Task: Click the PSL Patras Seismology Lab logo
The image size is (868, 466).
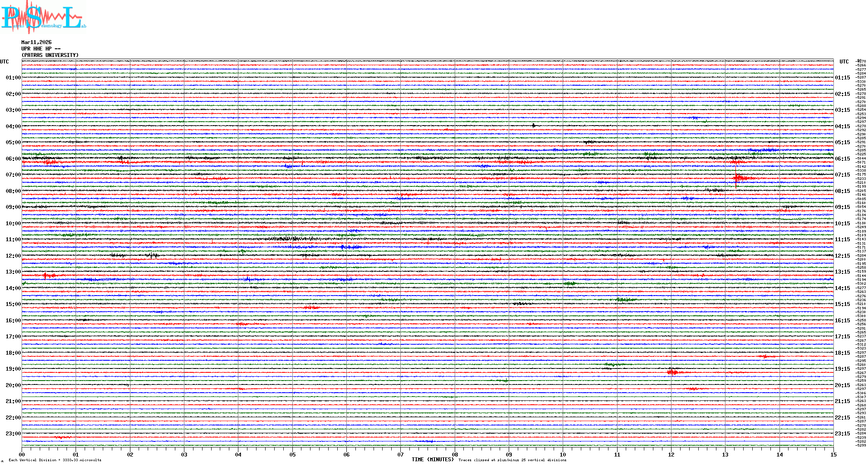Action: pyautogui.click(x=42, y=17)
